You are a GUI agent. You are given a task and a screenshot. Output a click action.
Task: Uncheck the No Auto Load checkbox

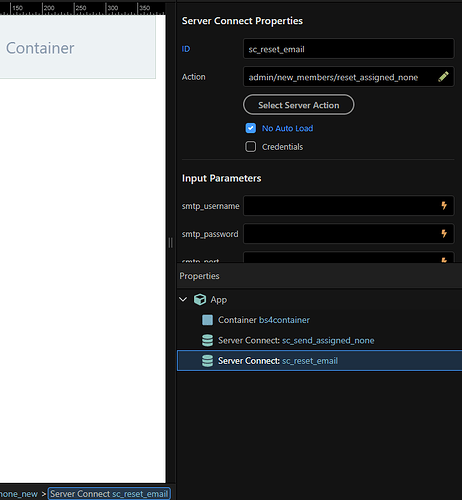click(x=251, y=128)
